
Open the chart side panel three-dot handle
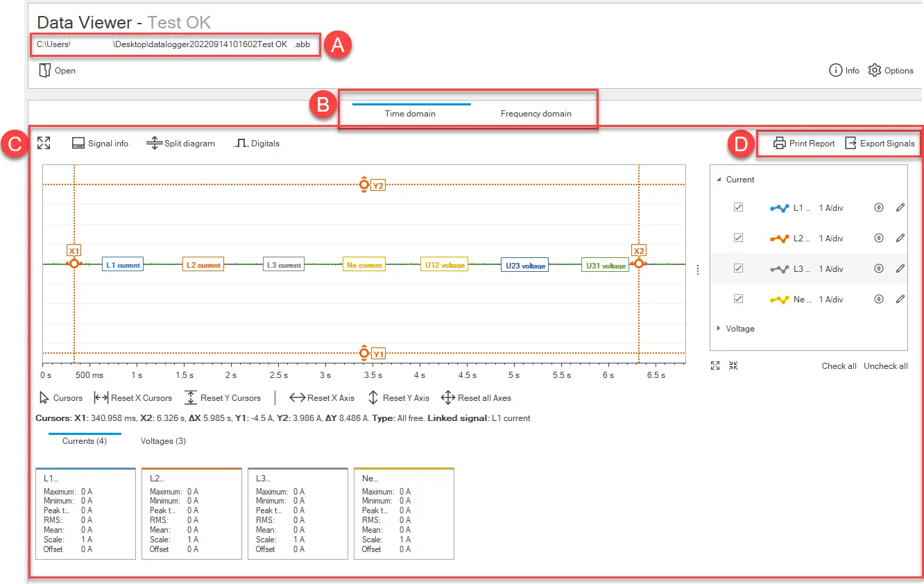point(698,270)
